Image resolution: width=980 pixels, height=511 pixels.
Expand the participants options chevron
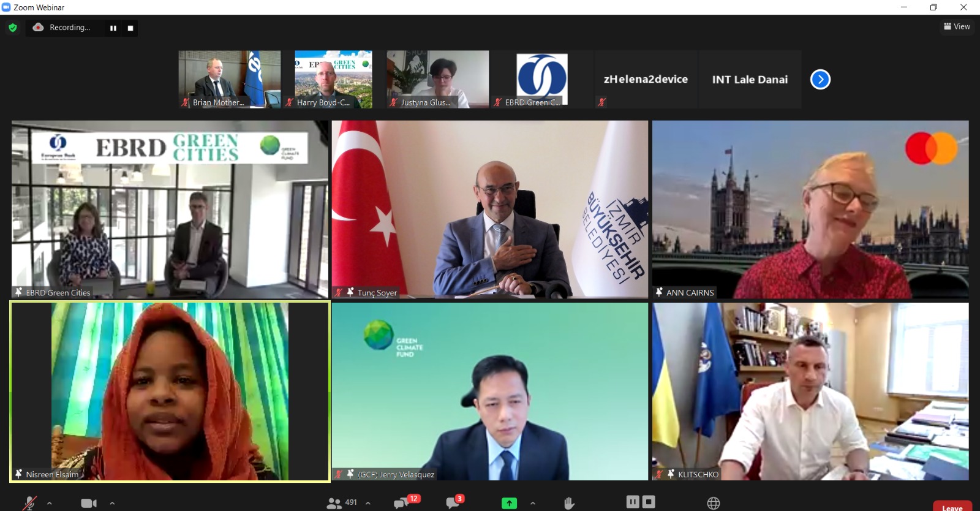368,503
